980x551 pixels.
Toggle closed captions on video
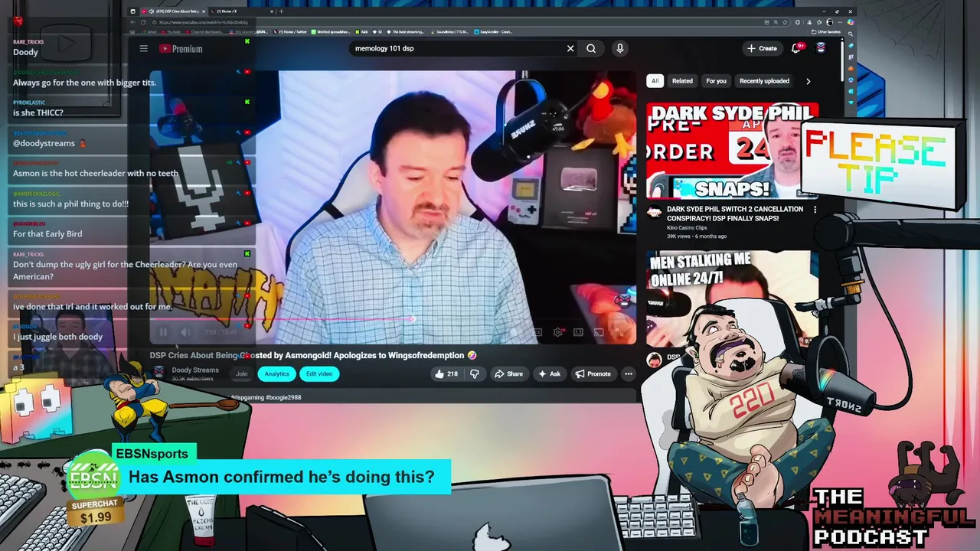(537, 332)
